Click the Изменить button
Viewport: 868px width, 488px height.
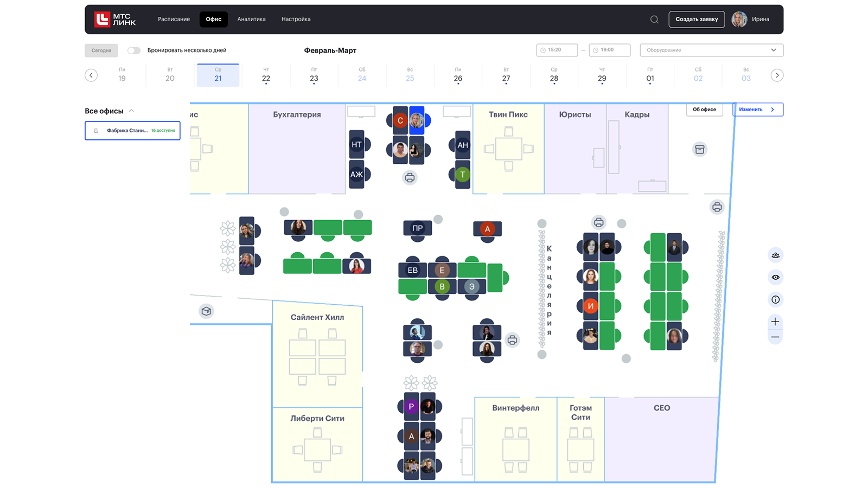[757, 110]
